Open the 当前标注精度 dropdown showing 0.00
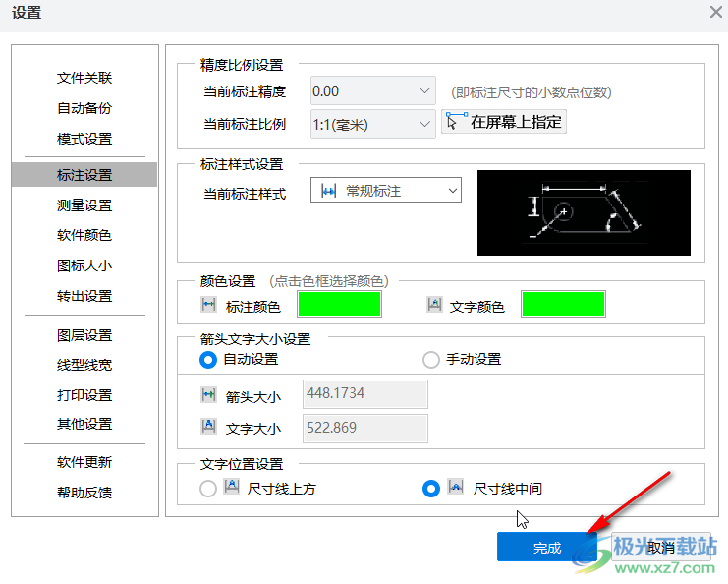728x584 pixels. point(372,90)
